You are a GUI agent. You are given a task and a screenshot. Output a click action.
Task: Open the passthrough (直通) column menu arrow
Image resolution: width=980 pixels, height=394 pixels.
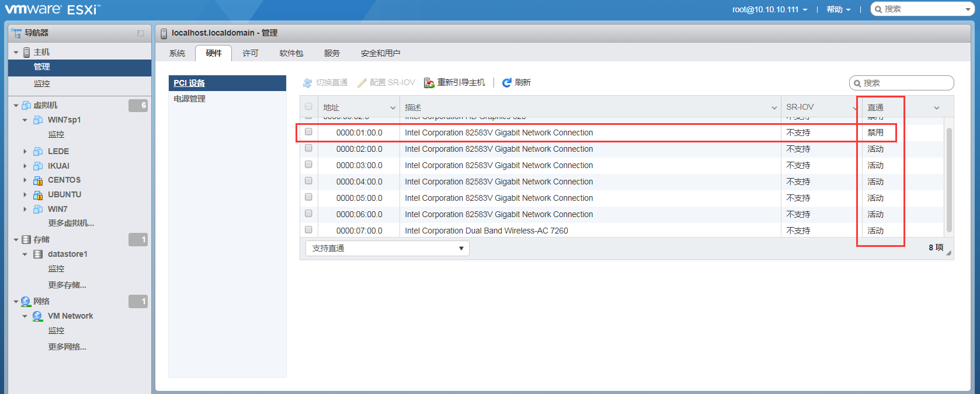(x=937, y=108)
